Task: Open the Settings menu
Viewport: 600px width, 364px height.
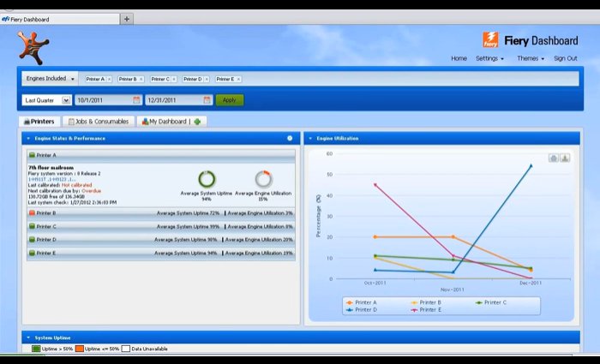Action: coord(489,58)
